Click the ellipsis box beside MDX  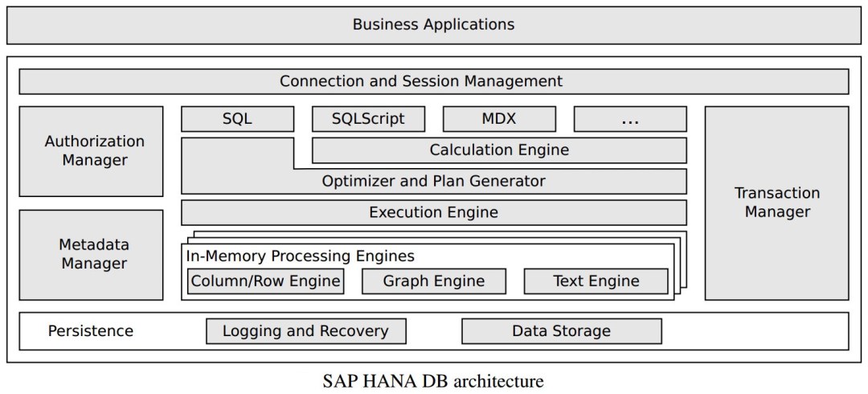630,119
